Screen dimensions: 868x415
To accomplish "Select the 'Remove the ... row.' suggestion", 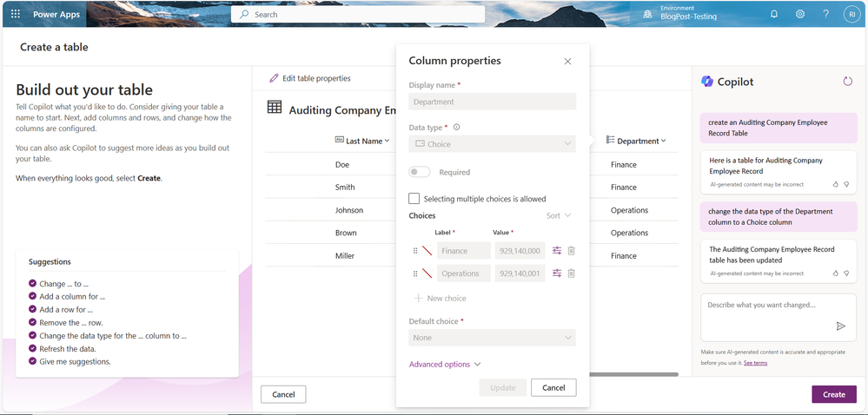I will pos(66,323).
